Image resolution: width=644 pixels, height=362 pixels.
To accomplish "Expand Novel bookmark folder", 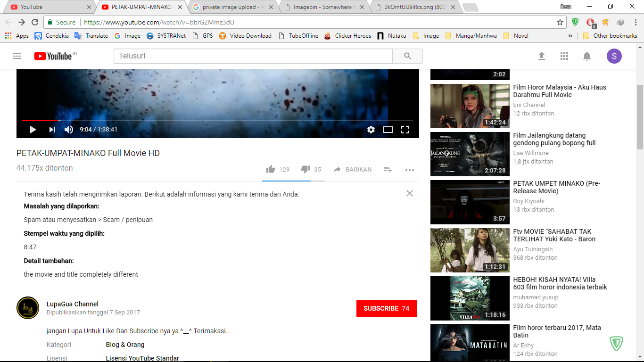I will click(x=516, y=36).
